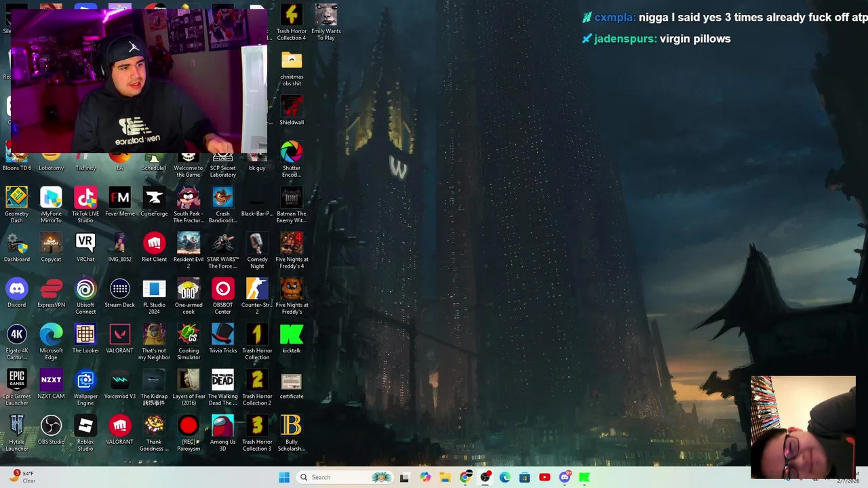Open STAR WARS The Force desktop shortcut
Viewport: 868px width, 488px height.
point(222,250)
